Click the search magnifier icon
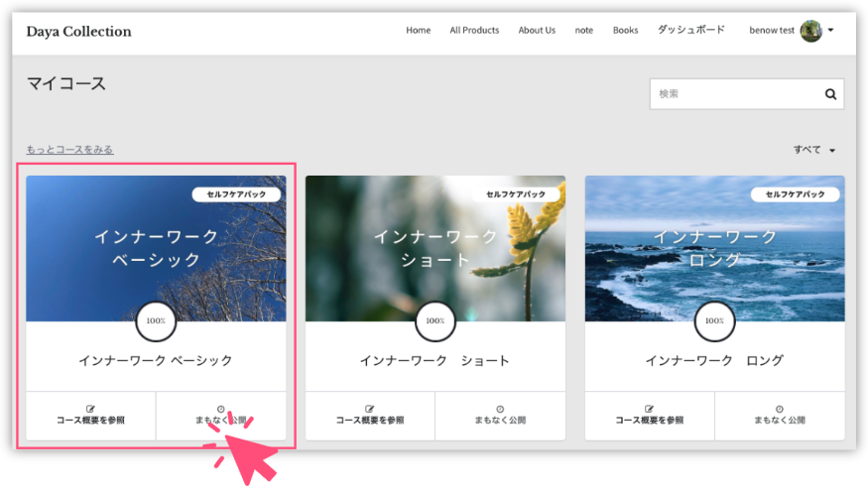This screenshot has width=868, height=497. click(830, 94)
